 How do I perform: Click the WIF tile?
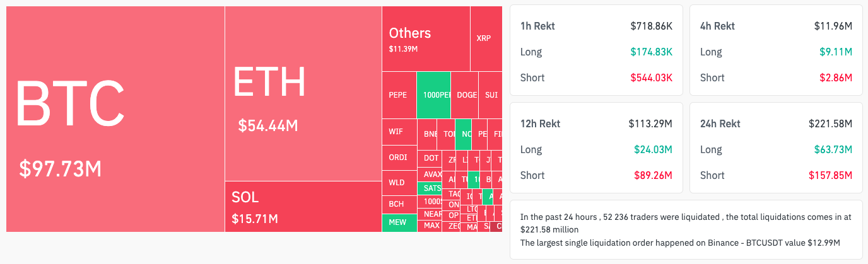click(399, 132)
